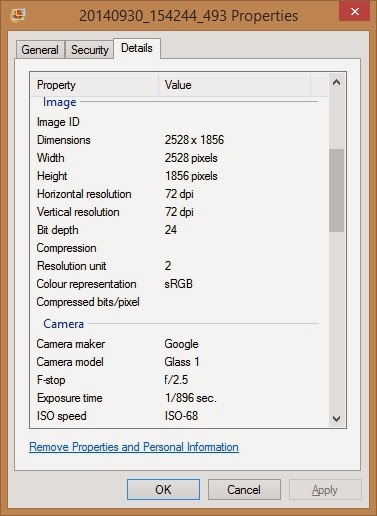Click the scrollbar down arrow
This screenshot has height=516, width=377.
[x=336, y=419]
